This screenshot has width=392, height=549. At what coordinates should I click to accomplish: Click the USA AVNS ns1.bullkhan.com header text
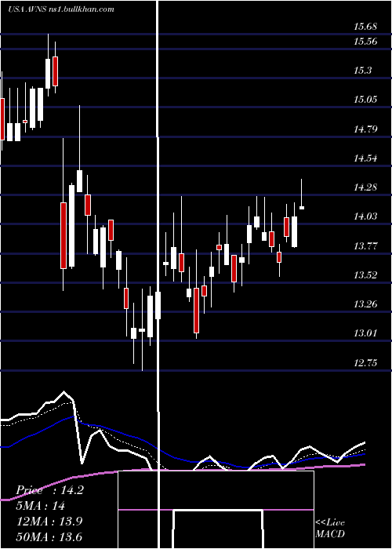[x=61, y=9]
